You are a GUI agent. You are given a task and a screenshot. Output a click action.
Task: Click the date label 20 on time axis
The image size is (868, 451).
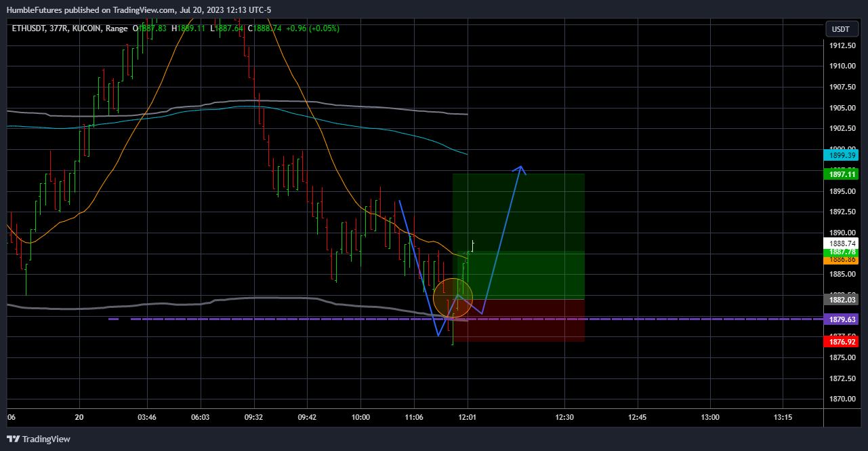79,417
